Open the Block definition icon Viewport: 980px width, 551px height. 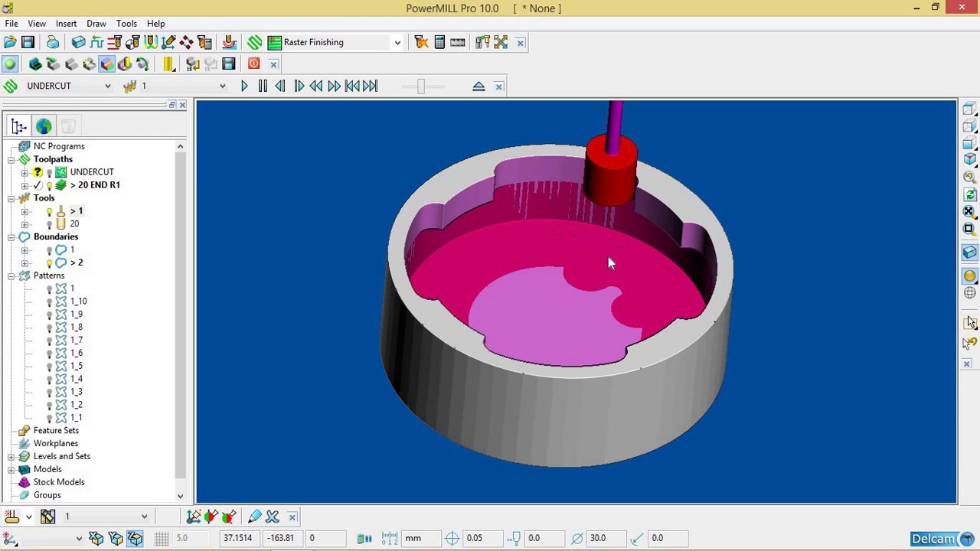pyautogui.click(x=78, y=42)
